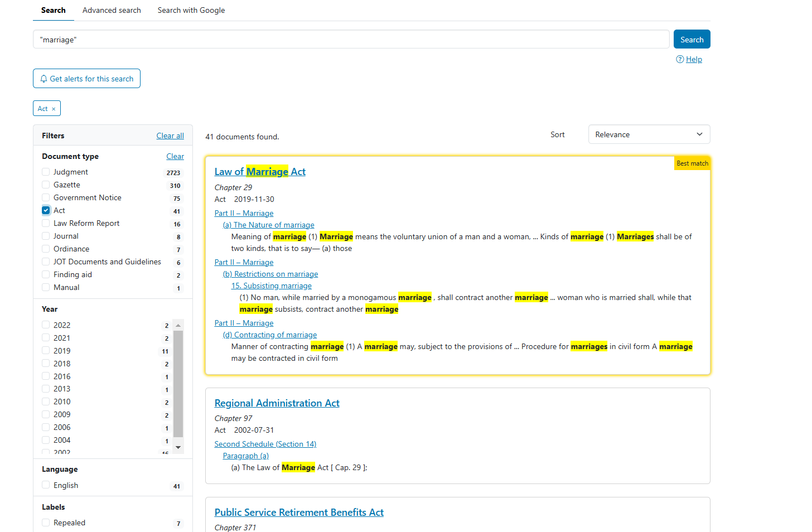Open the Sort by Relevance dropdown

[x=649, y=134]
